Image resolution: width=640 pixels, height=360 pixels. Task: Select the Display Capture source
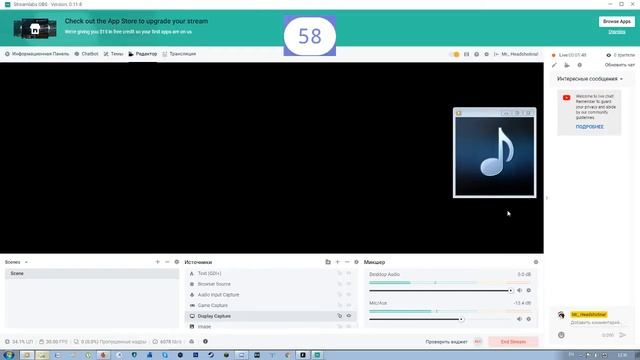pyautogui.click(x=271, y=316)
